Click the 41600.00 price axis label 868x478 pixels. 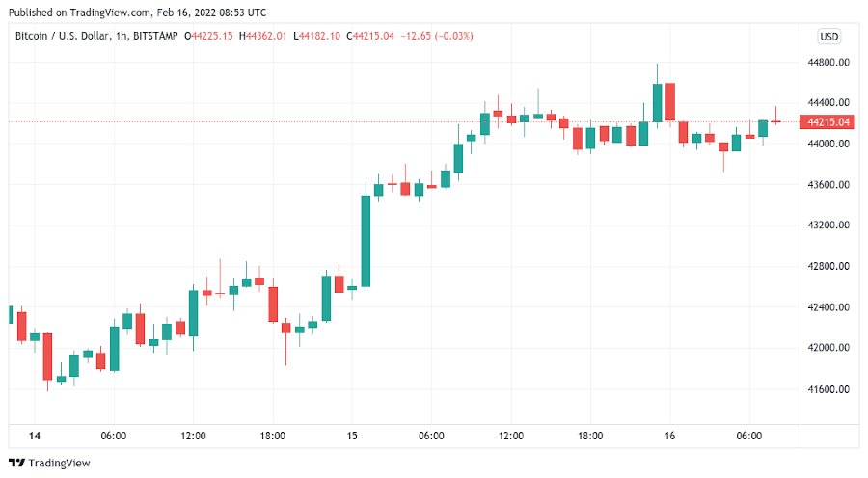point(829,389)
